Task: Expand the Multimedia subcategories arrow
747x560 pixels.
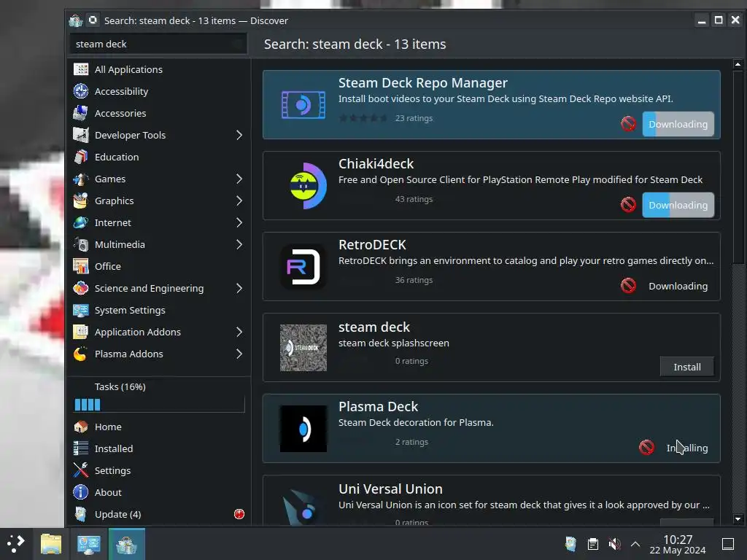Action: [x=239, y=245]
